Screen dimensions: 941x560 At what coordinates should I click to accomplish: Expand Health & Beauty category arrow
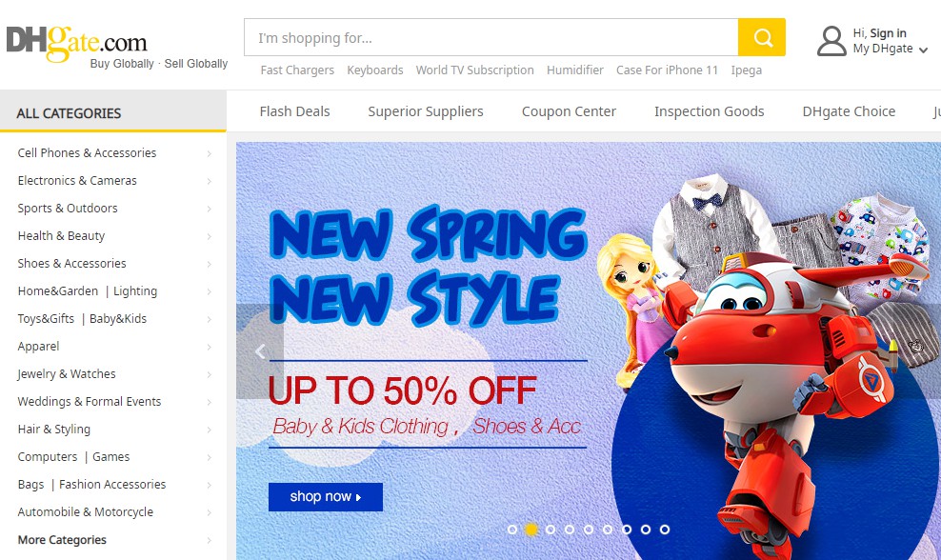pyautogui.click(x=210, y=236)
